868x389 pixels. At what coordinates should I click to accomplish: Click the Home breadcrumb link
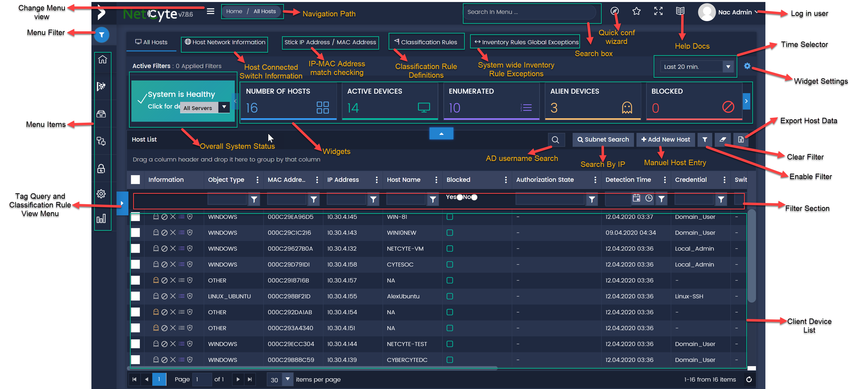(x=234, y=11)
